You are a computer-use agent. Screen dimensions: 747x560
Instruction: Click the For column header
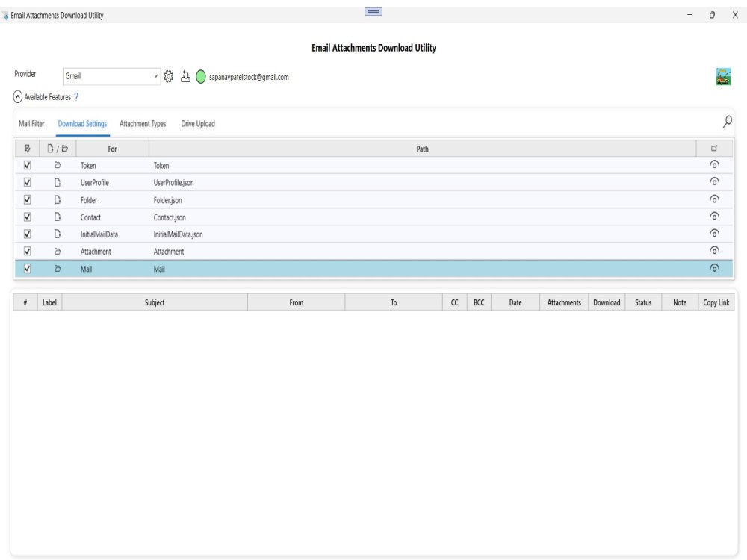113,149
